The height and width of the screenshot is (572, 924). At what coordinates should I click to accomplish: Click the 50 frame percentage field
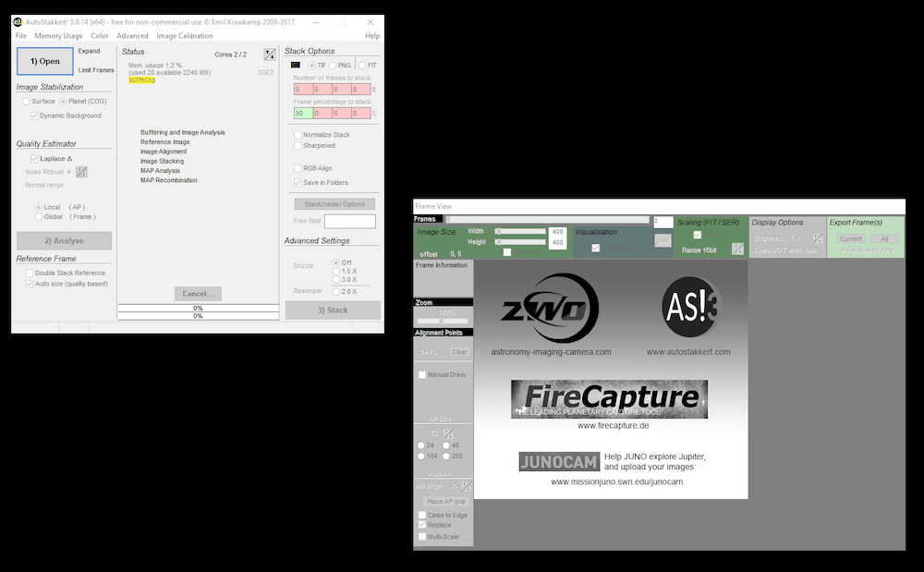(x=303, y=114)
